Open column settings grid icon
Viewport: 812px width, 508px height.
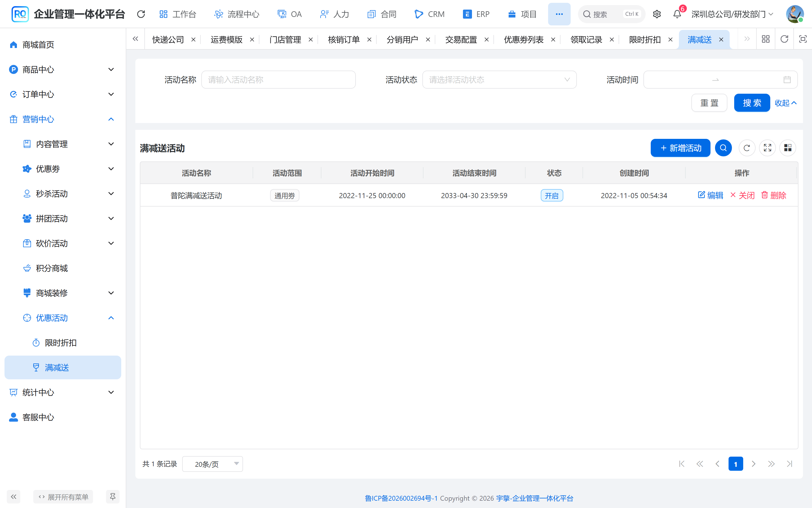click(788, 148)
